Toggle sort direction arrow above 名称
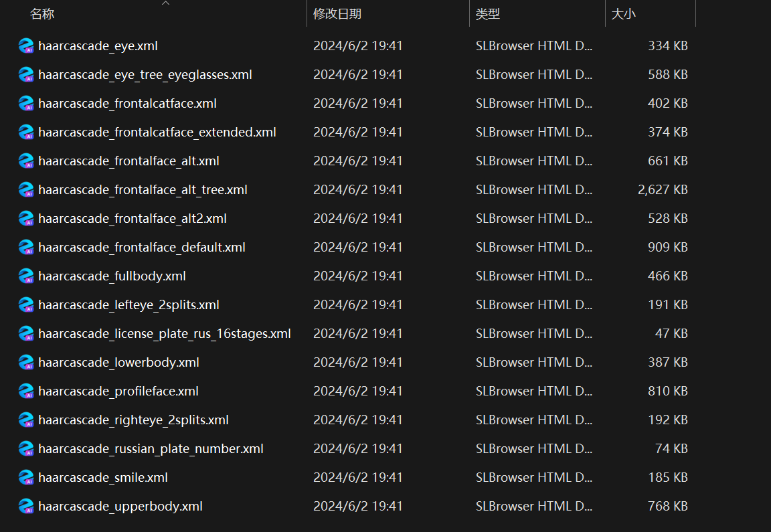The image size is (771, 532). (x=166, y=3)
